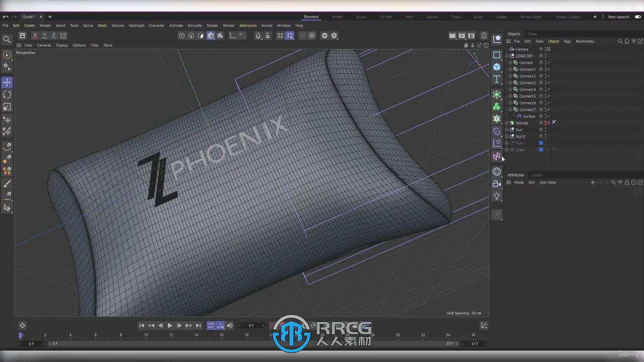This screenshot has width=644, height=362.
Task: Toggle timeline loop playback button
Action: point(211,325)
